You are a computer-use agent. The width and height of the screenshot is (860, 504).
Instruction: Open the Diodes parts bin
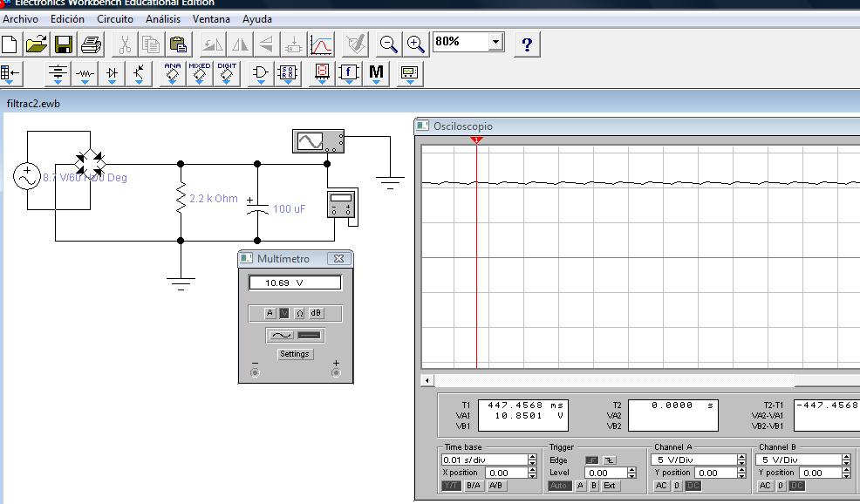(x=112, y=74)
